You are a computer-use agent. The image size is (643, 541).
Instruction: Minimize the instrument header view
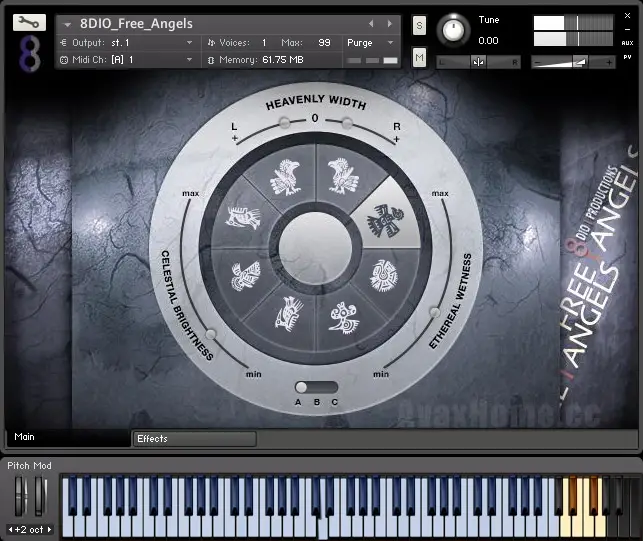point(627,30)
